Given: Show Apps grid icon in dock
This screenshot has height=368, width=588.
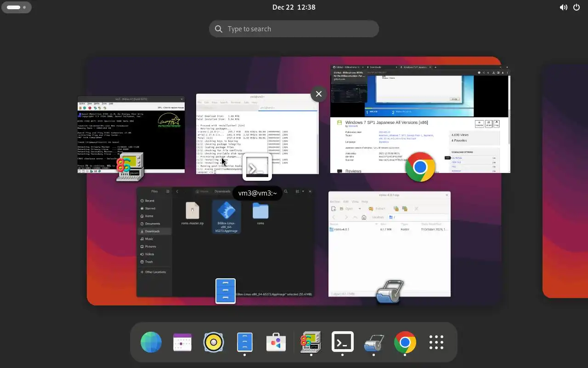Looking at the screenshot, I should 436,343.
